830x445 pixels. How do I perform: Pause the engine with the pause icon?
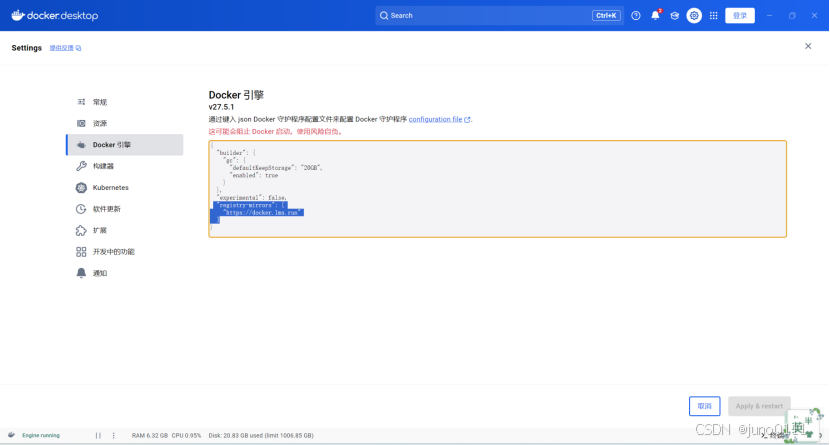pyautogui.click(x=98, y=435)
